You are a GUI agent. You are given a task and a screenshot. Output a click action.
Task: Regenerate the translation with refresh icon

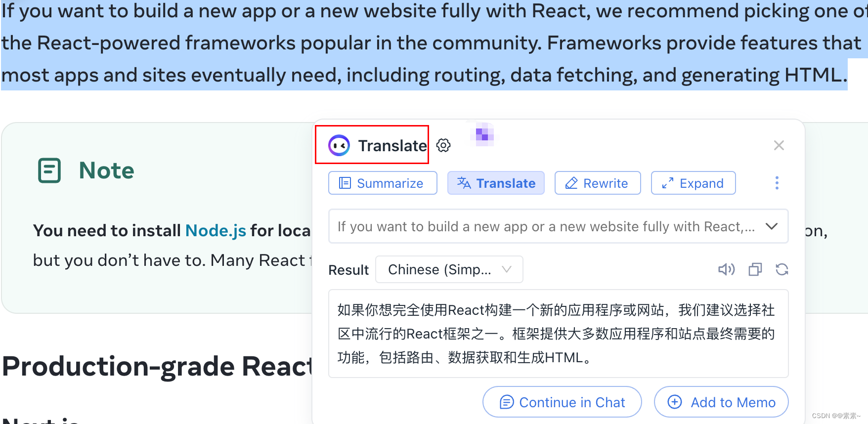[782, 269]
